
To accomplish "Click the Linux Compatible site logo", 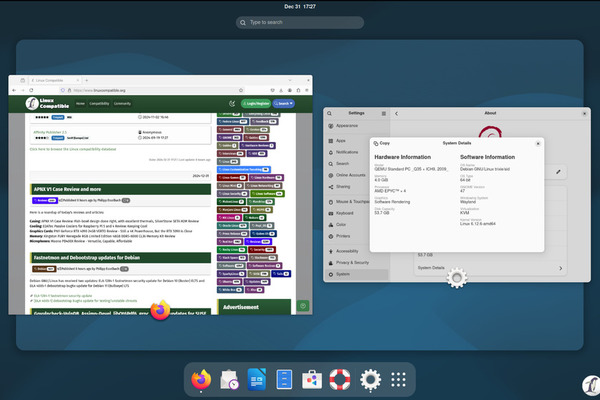I will tap(47, 103).
